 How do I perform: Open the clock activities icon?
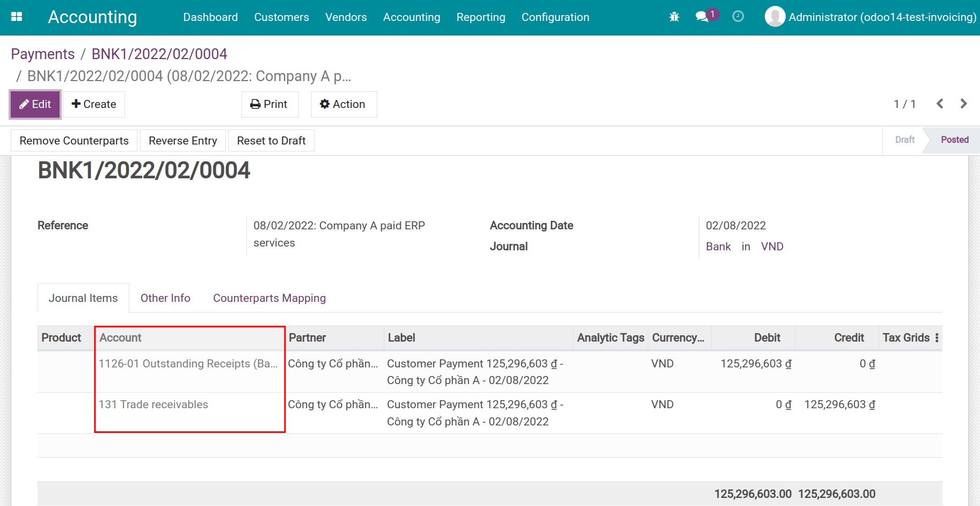[x=738, y=17]
